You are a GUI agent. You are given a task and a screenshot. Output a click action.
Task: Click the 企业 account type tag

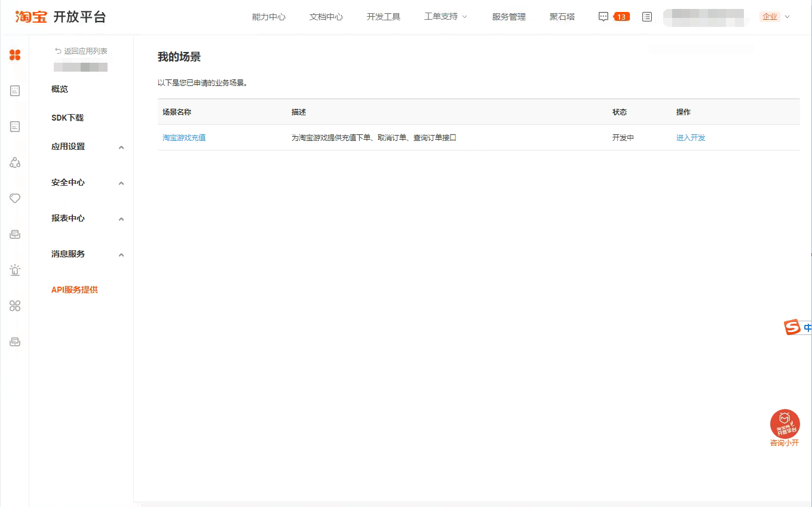[770, 17]
